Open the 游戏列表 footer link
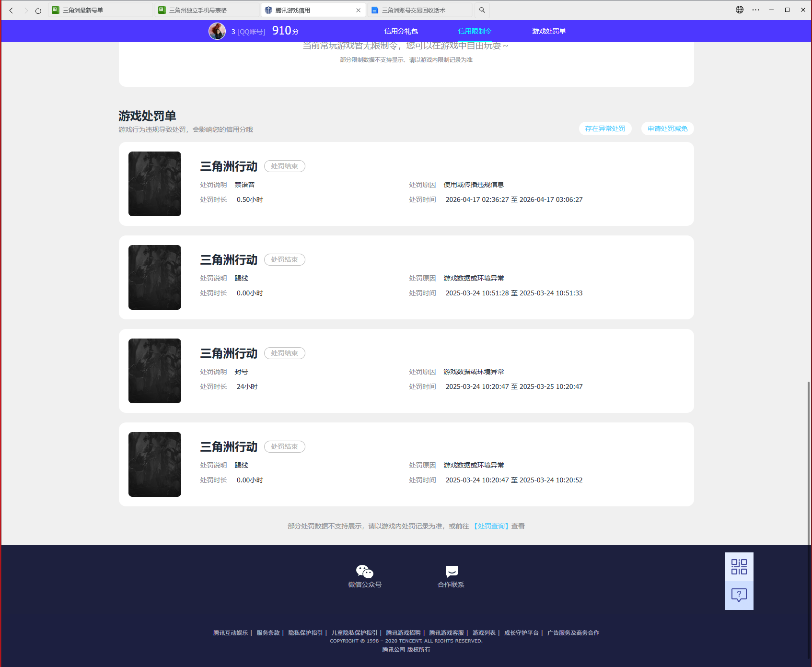The image size is (812, 667). 484,633
